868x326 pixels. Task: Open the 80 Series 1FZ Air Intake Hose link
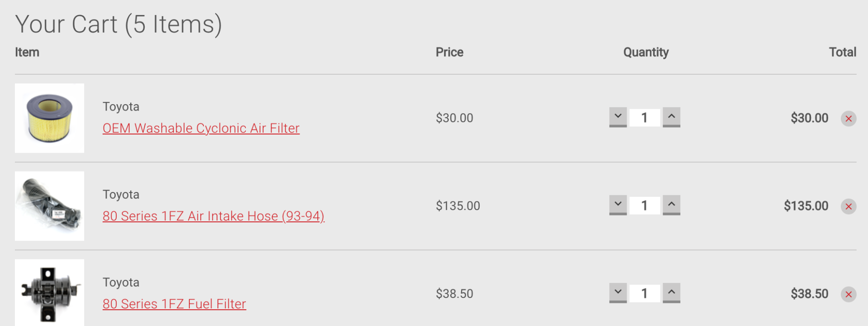tap(213, 216)
